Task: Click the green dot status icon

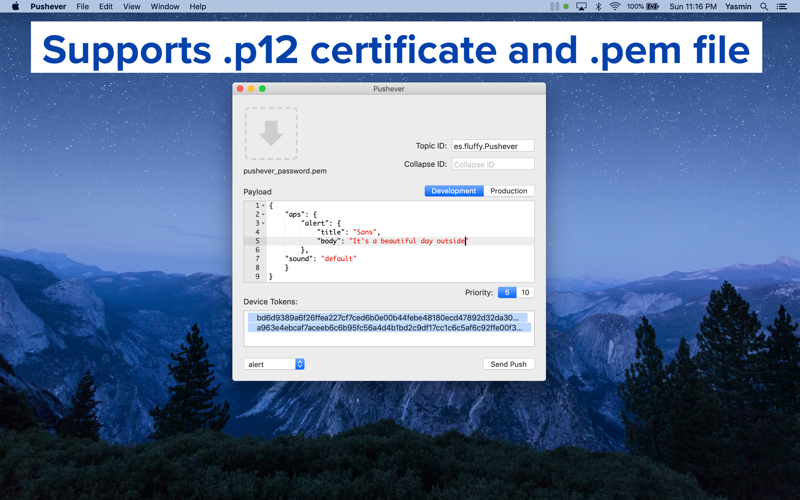Action: click(x=566, y=7)
